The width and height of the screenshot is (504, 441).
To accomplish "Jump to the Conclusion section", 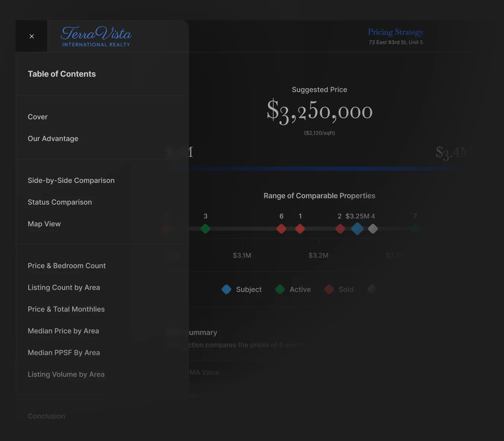I will [46, 416].
